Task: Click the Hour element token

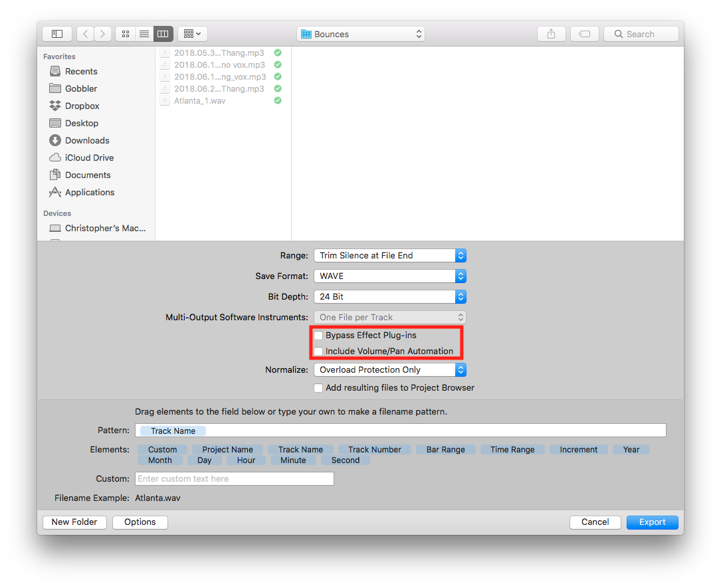Action: [247, 460]
